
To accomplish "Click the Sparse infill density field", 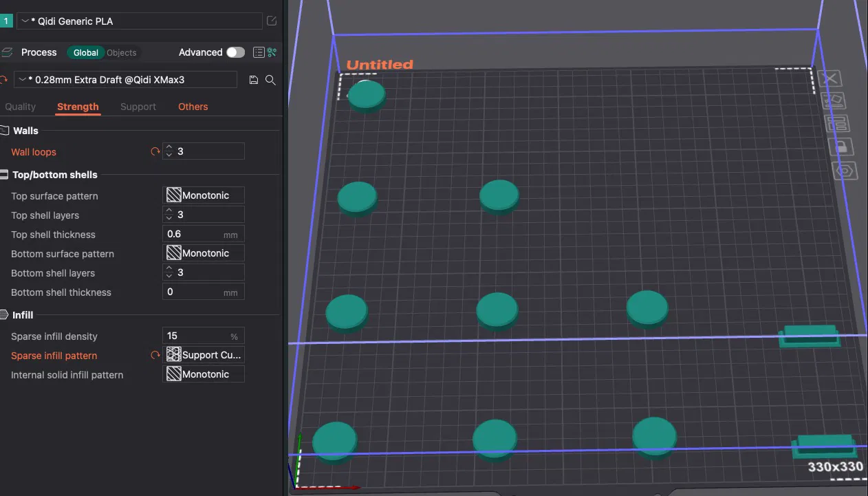I will (x=196, y=336).
